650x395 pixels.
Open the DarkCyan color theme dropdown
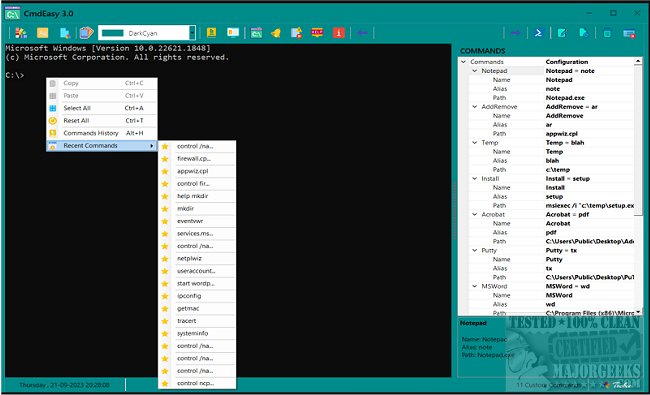pos(192,33)
